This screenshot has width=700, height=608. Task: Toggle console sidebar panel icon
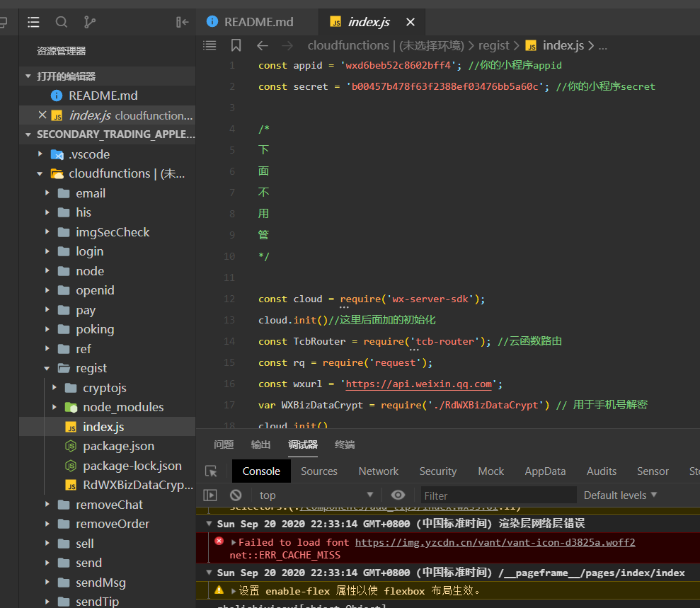point(210,495)
